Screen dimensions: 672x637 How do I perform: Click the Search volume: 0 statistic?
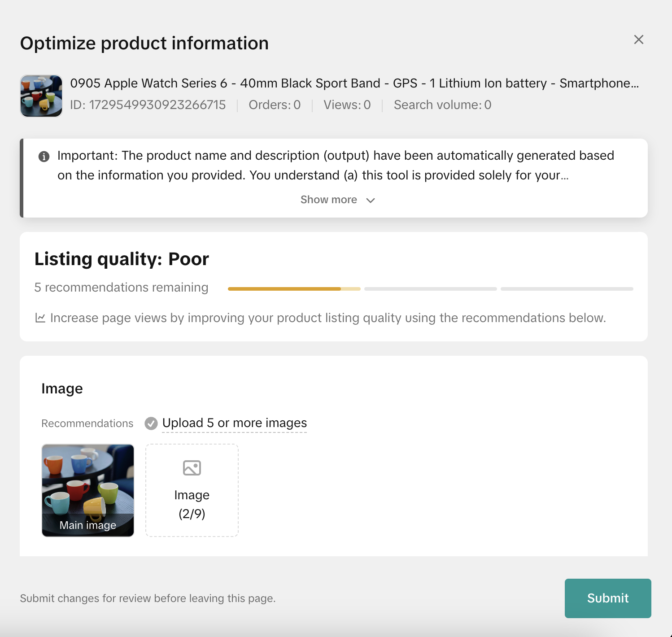click(x=442, y=105)
